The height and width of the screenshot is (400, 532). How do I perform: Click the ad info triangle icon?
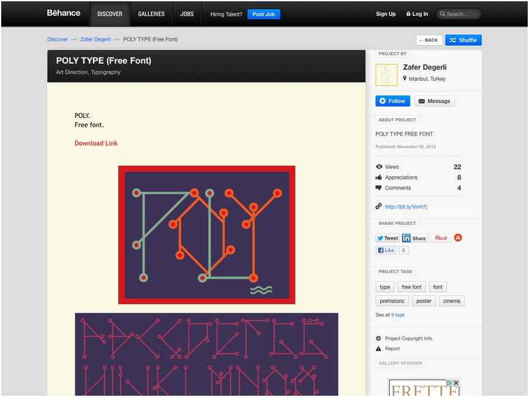coord(449,383)
